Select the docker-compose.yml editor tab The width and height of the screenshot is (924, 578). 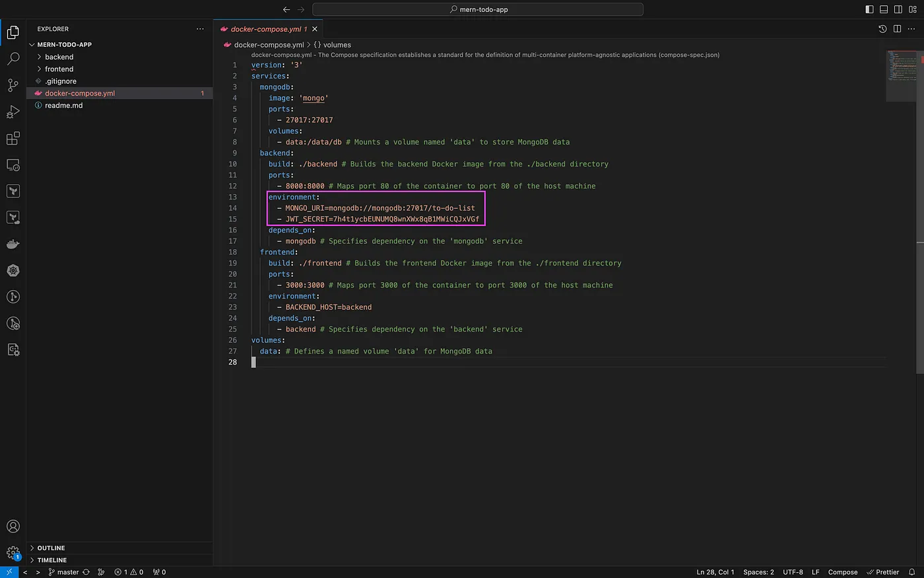pos(269,29)
